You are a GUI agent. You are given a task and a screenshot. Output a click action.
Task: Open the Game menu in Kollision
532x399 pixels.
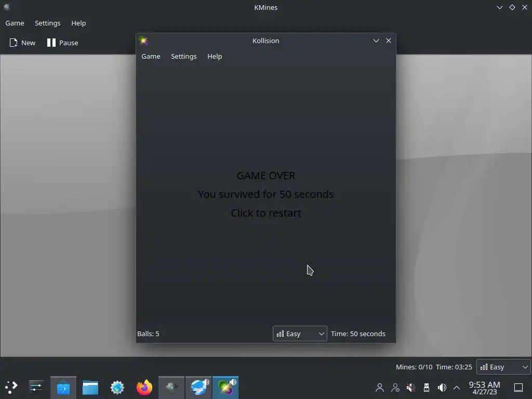tap(151, 56)
